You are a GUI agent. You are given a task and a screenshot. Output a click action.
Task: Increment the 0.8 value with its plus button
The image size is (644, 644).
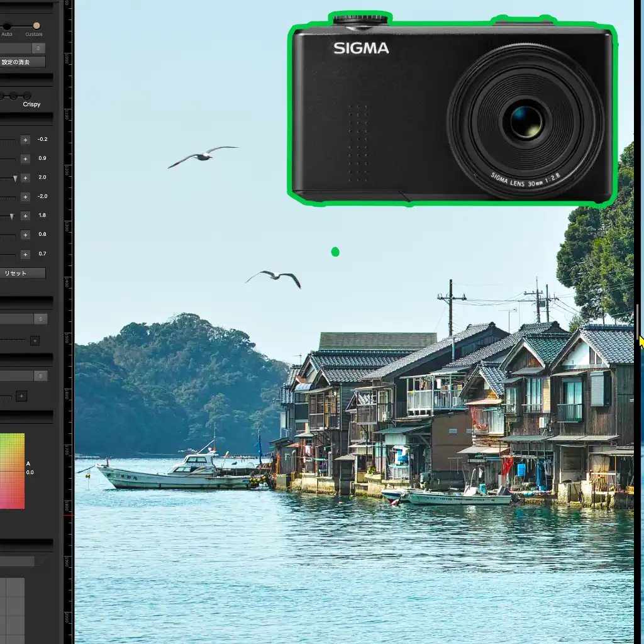coord(25,234)
